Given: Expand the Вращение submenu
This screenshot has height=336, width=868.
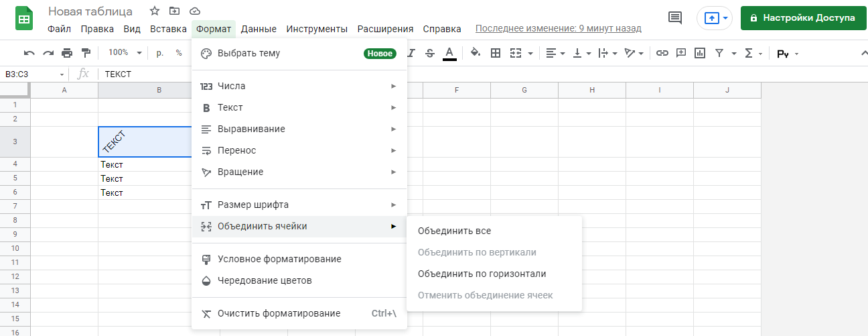Looking at the screenshot, I should [299, 172].
